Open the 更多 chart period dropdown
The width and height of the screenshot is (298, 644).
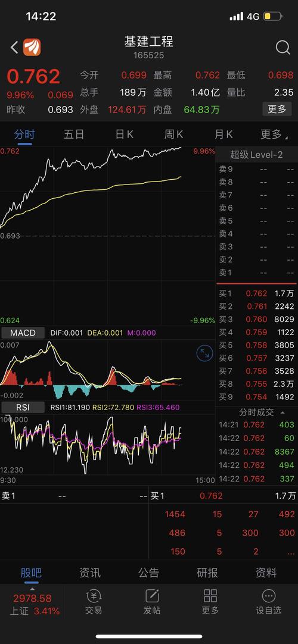[x=274, y=135]
